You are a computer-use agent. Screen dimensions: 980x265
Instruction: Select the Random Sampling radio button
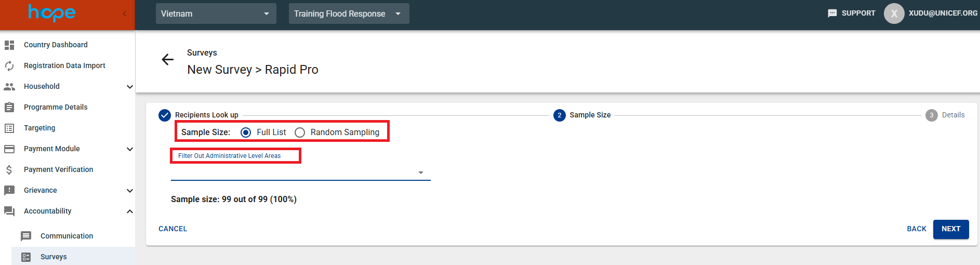tap(300, 132)
